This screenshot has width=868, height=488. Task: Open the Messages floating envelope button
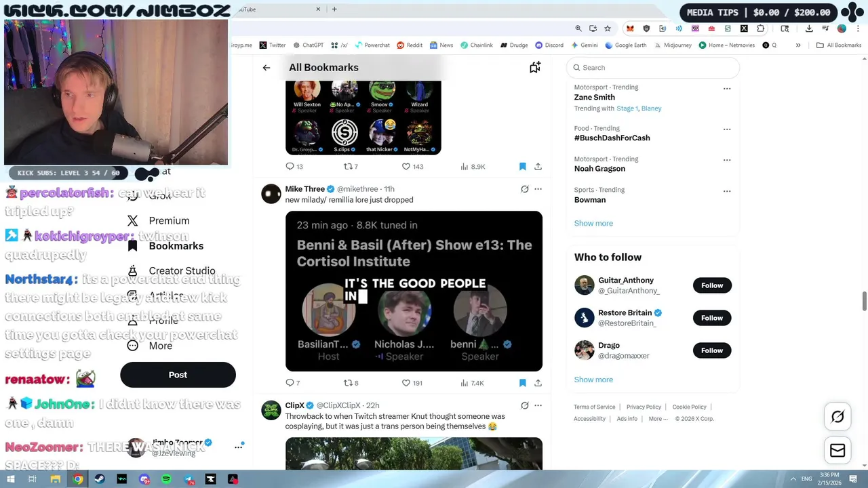click(837, 451)
